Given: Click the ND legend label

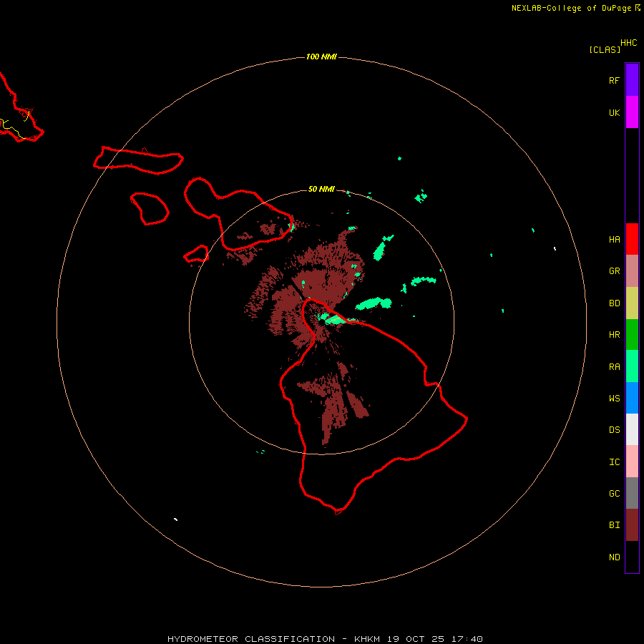Looking at the screenshot, I should tap(614, 557).
